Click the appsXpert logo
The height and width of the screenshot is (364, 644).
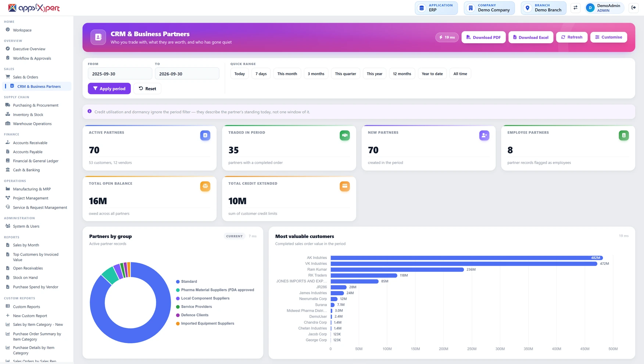(34, 8)
